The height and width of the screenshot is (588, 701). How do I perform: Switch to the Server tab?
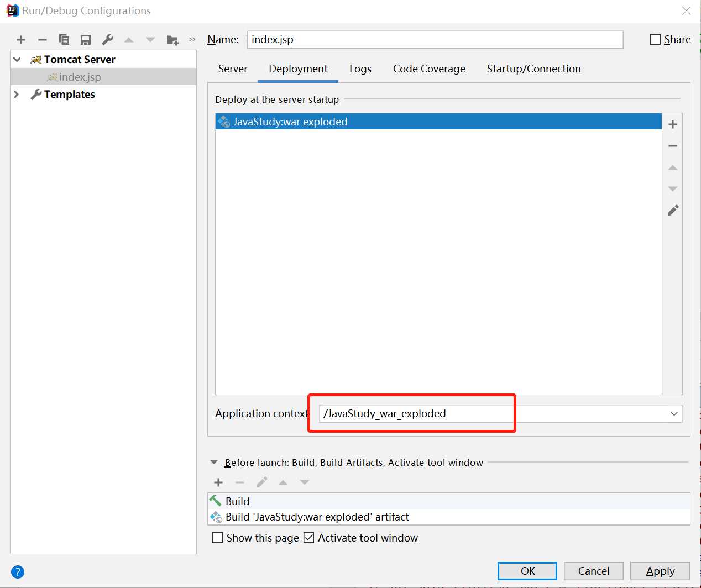coord(233,69)
